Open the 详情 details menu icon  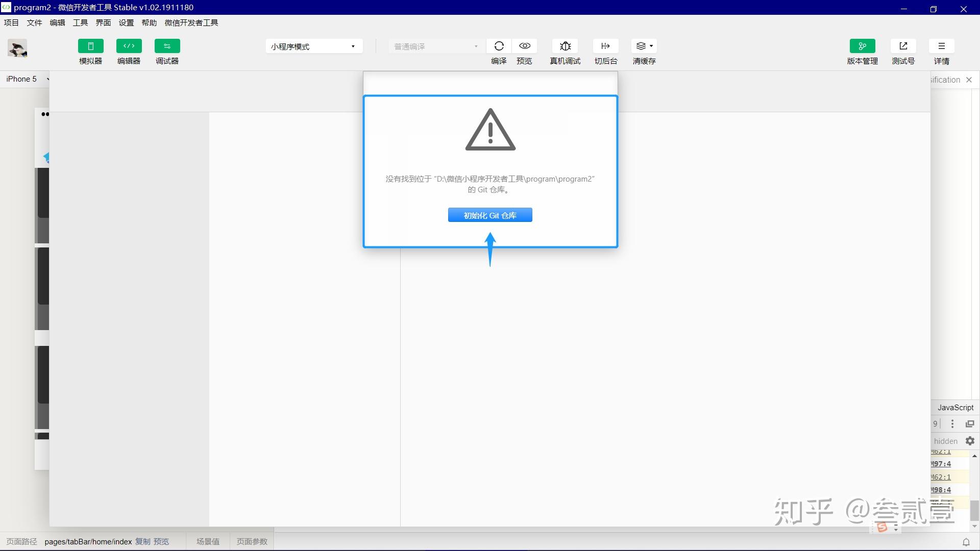(x=942, y=46)
